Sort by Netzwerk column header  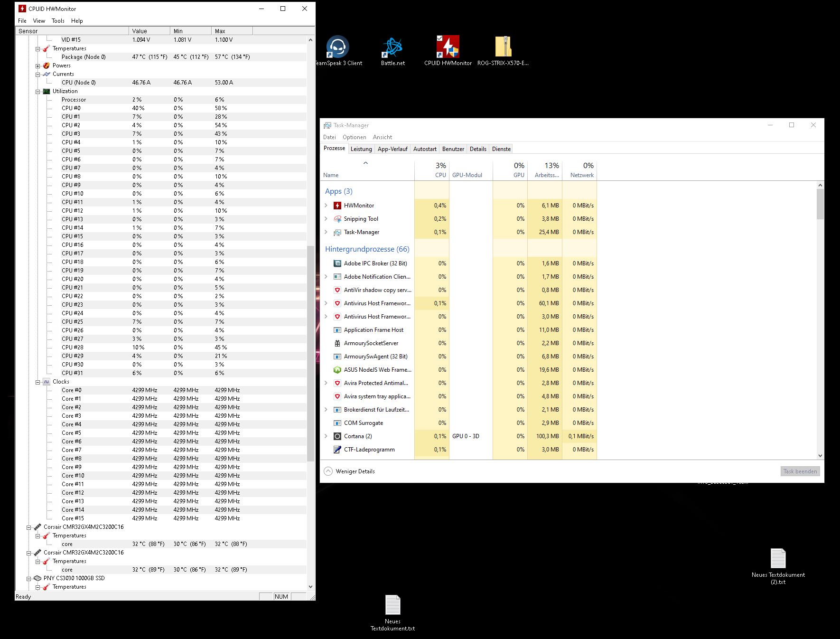pos(579,170)
